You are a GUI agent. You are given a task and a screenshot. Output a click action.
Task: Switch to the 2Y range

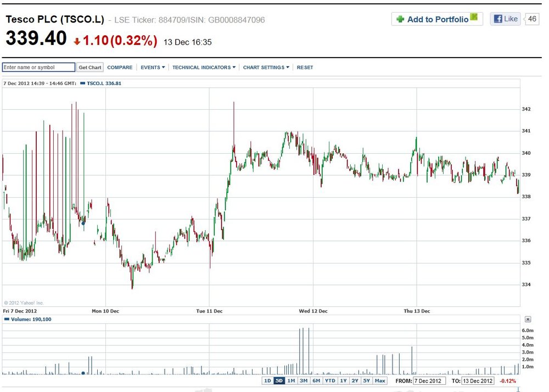coord(355,381)
